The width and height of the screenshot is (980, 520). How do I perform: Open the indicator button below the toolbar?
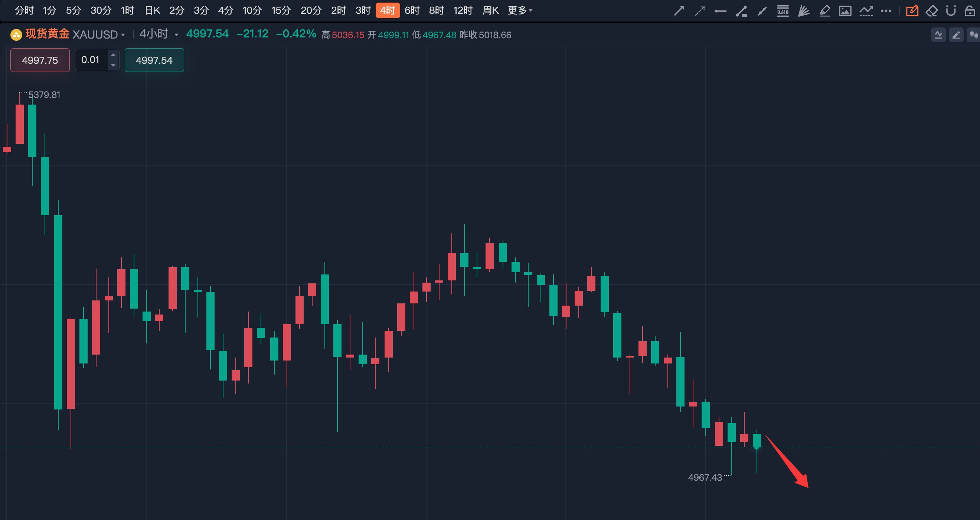click(938, 35)
